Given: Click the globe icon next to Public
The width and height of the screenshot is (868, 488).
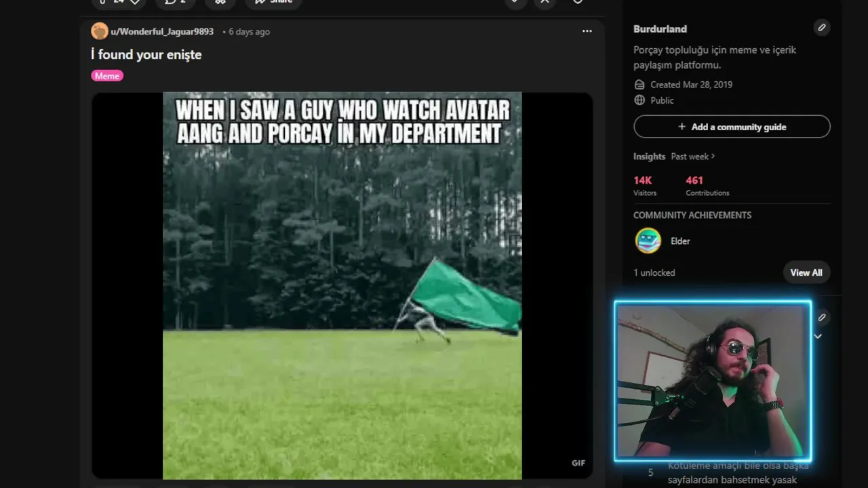Looking at the screenshot, I should 639,100.
